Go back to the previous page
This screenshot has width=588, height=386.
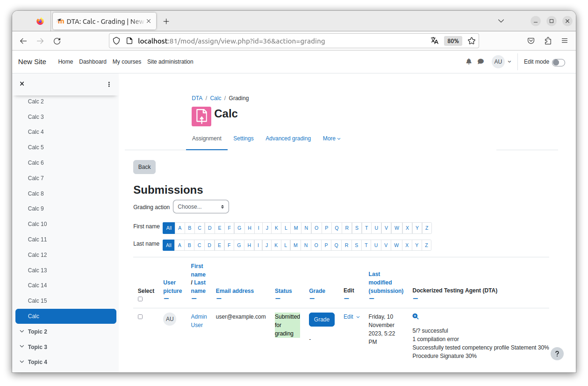pyautogui.click(x=23, y=41)
